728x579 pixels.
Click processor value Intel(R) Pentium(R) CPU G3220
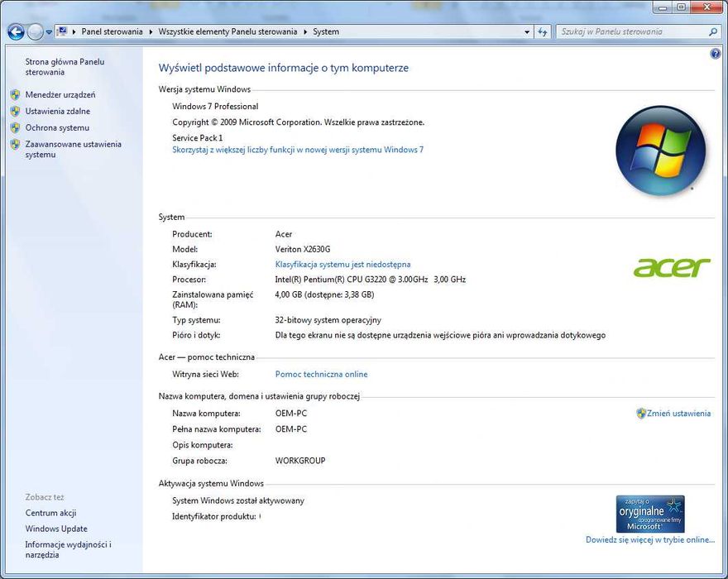(x=370, y=280)
